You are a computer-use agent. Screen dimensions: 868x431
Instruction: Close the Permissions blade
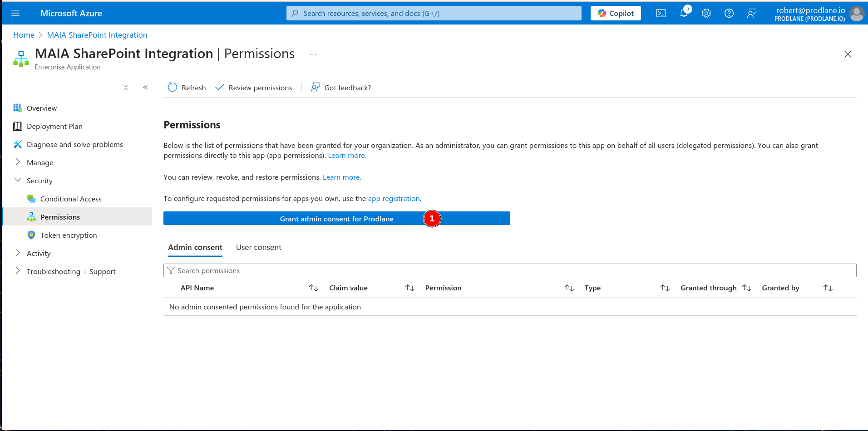tap(848, 54)
